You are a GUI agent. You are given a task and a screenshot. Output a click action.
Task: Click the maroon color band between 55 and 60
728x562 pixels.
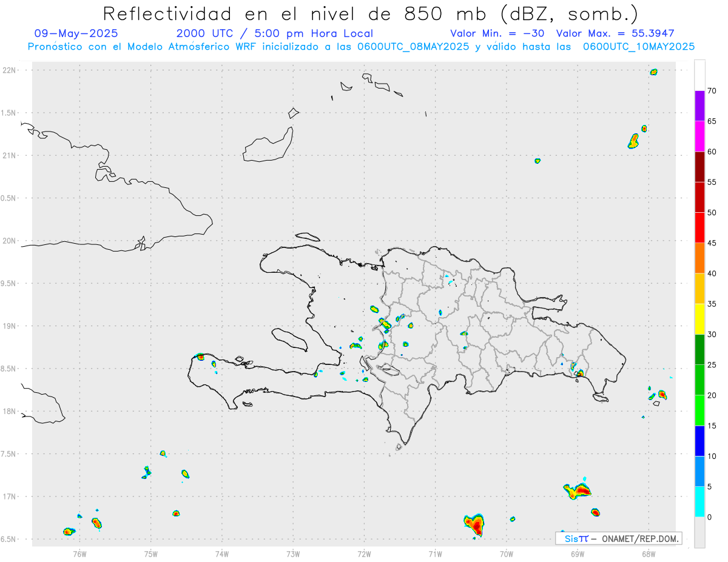tap(699, 167)
